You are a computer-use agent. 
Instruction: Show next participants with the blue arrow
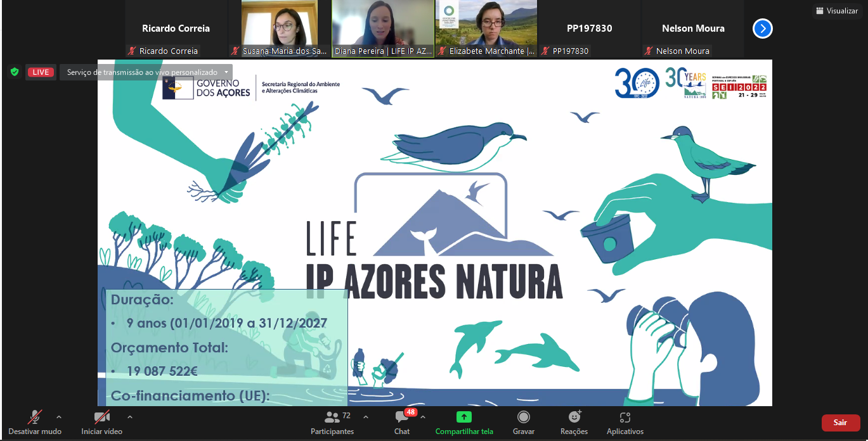(762, 29)
